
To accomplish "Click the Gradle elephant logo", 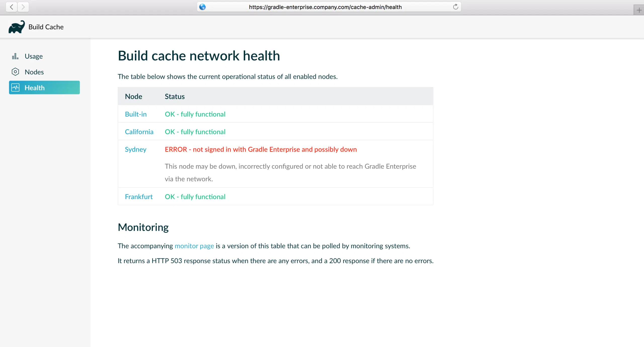I will [x=17, y=27].
